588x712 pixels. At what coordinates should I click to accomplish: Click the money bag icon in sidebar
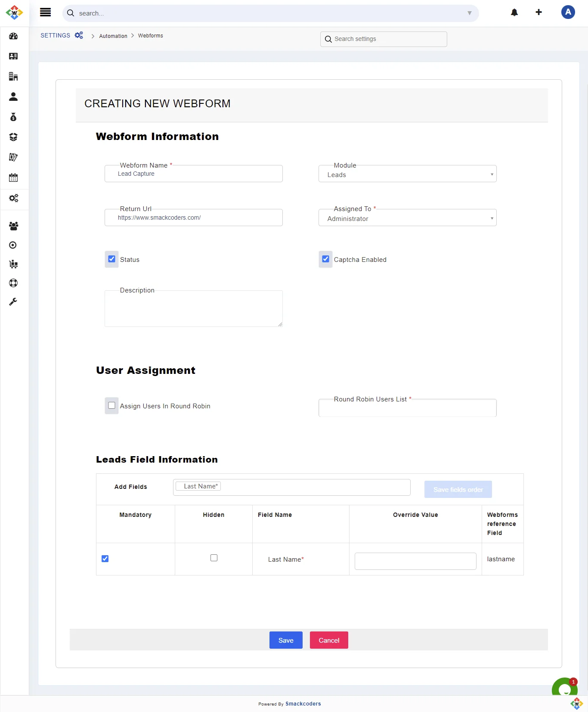pyautogui.click(x=13, y=117)
